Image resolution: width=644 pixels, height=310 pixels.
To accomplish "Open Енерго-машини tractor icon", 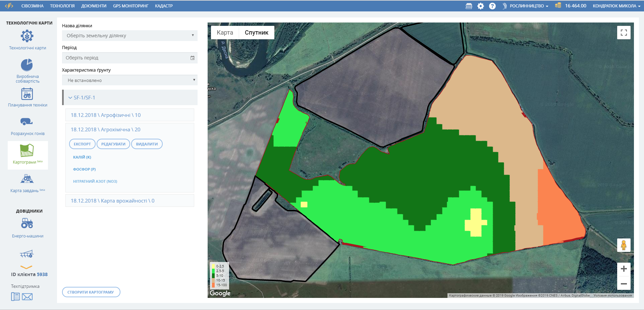I will (27, 223).
